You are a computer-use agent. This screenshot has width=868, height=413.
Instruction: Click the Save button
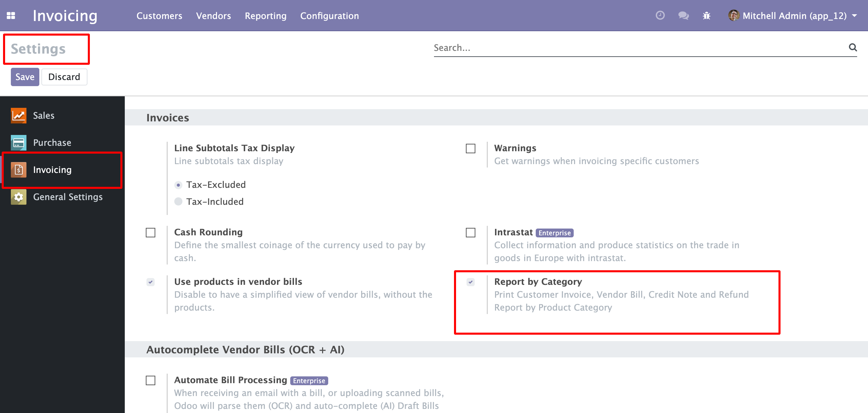tap(25, 77)
